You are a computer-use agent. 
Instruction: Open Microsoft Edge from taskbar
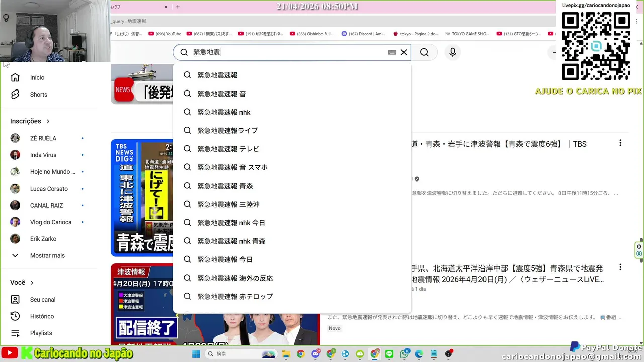click(x=419, y=354)
